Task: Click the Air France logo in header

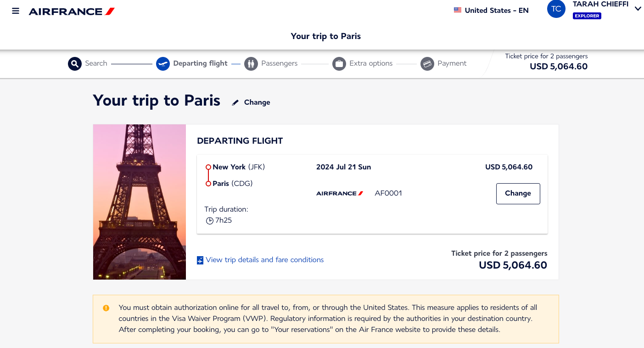Action: click(72, 11)
